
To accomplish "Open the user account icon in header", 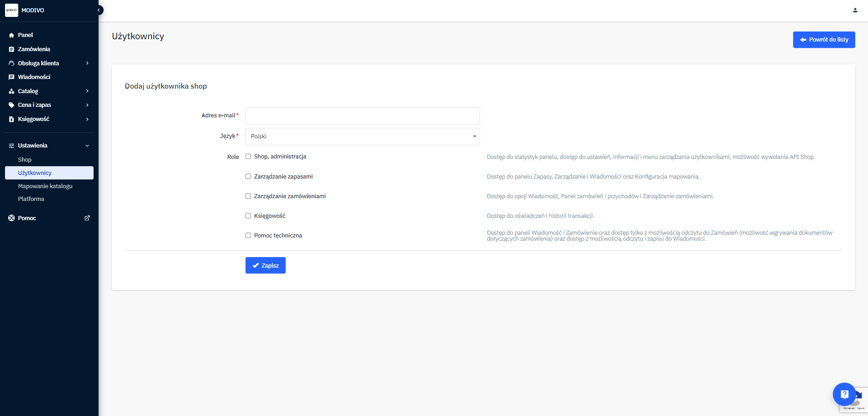I will pyautogui.click(x=855, y=10).
